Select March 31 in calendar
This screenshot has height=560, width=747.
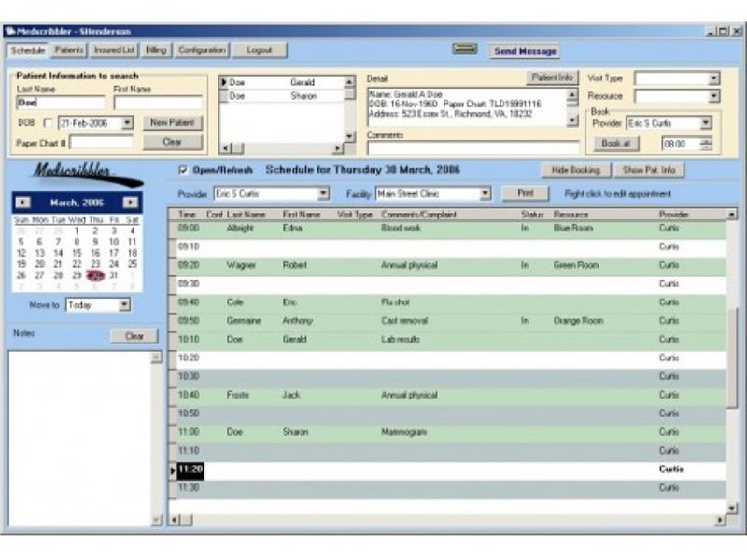click(x=113, y=275)
